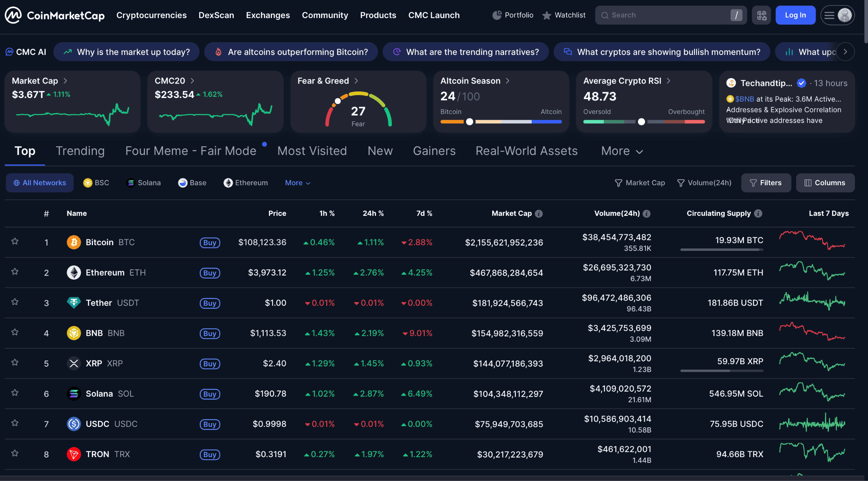868x481 pixels.
Task: Open the Gainers tab
Action: click(x=434, y=151)
